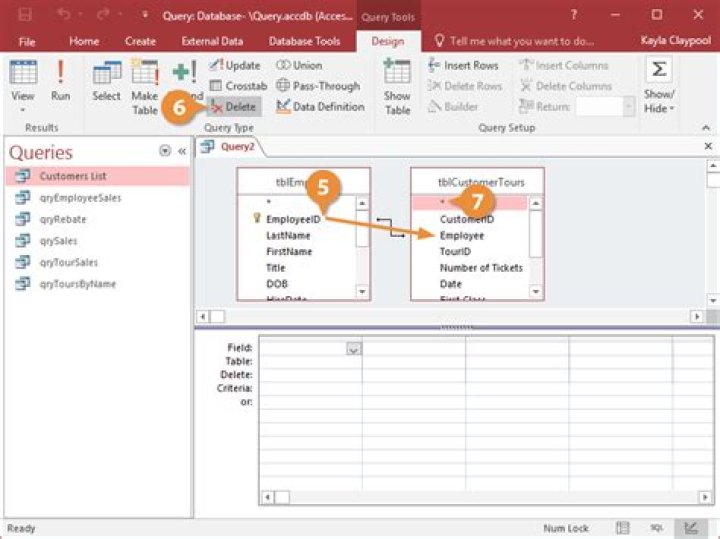Click Delete Rows in Query Setup
Viewport: 720px width, 539px height.
[x=465, y=86]
